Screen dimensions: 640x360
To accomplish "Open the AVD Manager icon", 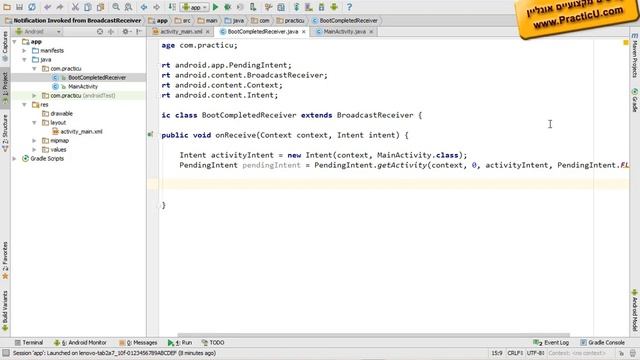I will click(x=309, y=7).
